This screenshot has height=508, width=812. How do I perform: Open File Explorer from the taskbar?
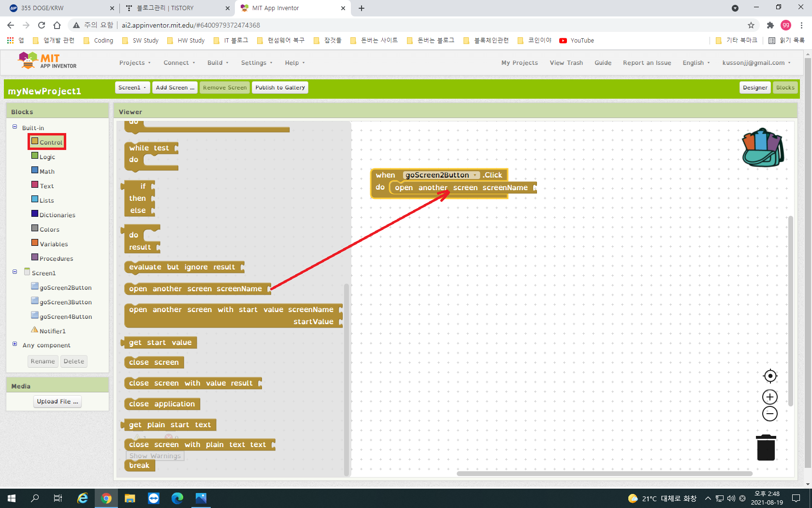[130, 498]
